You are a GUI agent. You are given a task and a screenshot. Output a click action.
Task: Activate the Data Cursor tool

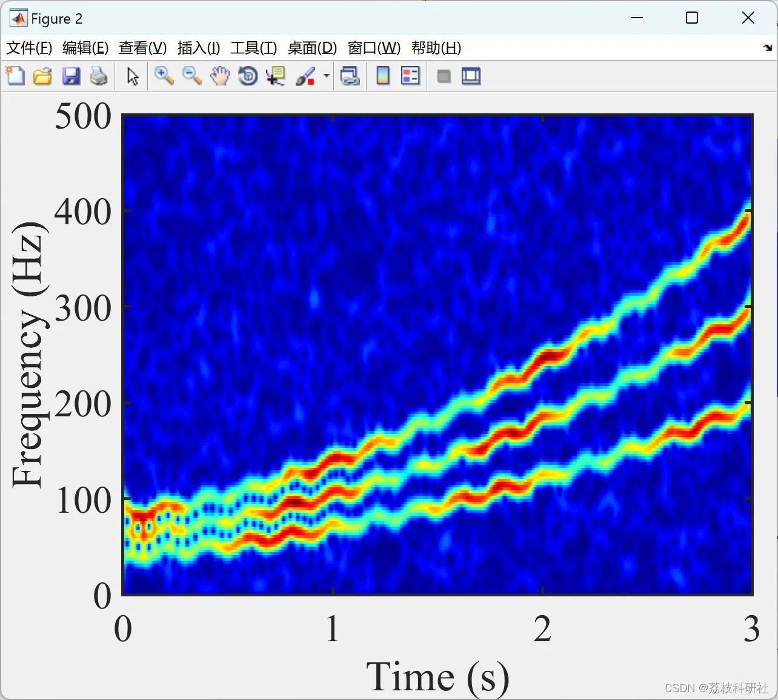pos(276,76)
